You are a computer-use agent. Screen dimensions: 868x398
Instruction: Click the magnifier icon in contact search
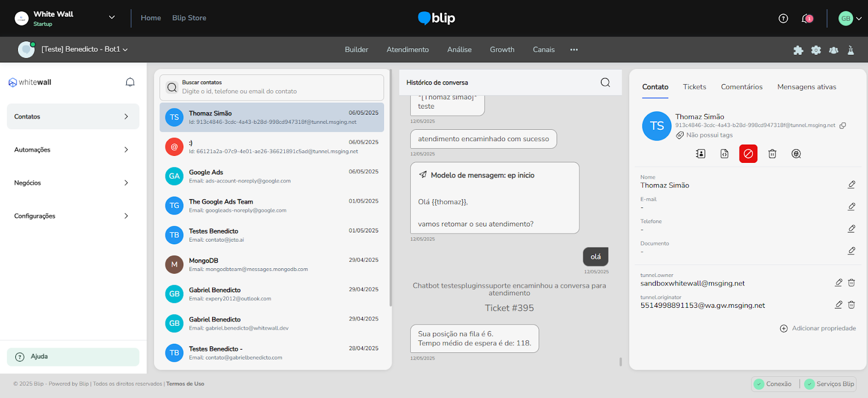(x=172, y=87)
